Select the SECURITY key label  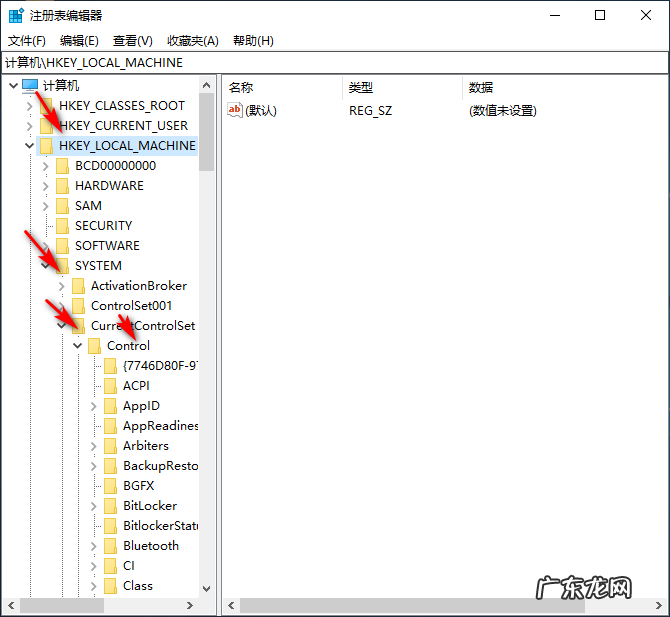(x=103, y=226)
